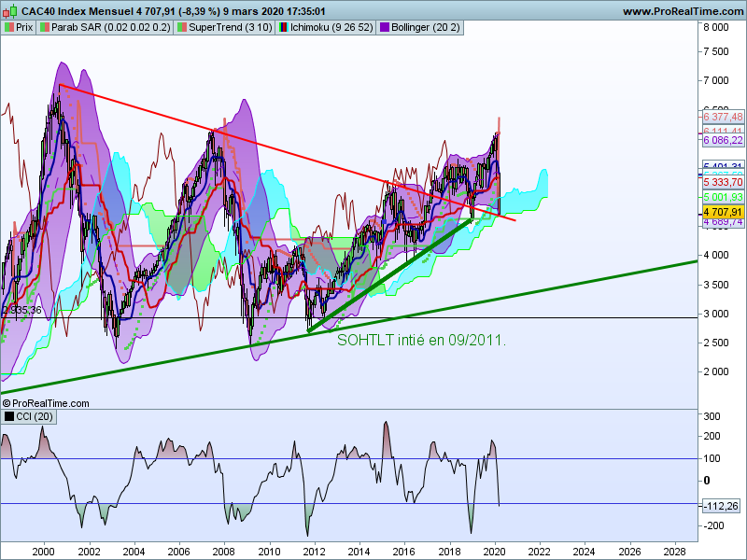Click the 4 000 level on the price axis

point(716,255)
